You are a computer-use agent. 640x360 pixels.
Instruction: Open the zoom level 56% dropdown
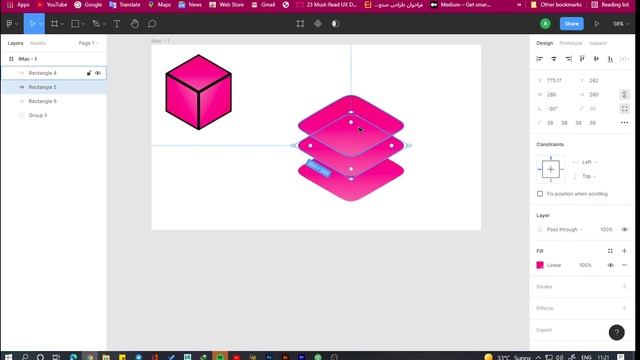tap(620, 24)
